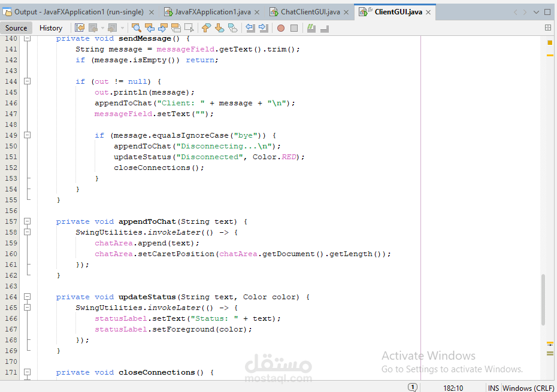Comment selected lines icon
This screenshot has height=392, width=557.
(x=311, y=28)
